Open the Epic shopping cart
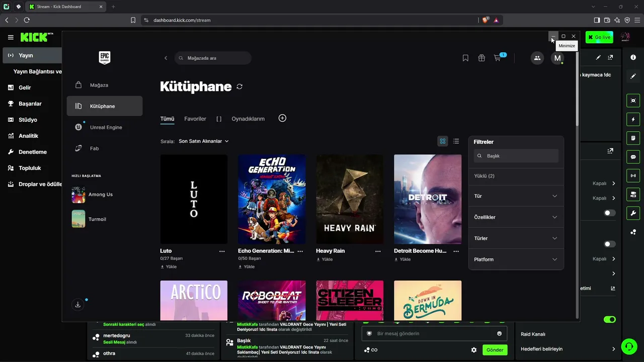 point(498,58)
